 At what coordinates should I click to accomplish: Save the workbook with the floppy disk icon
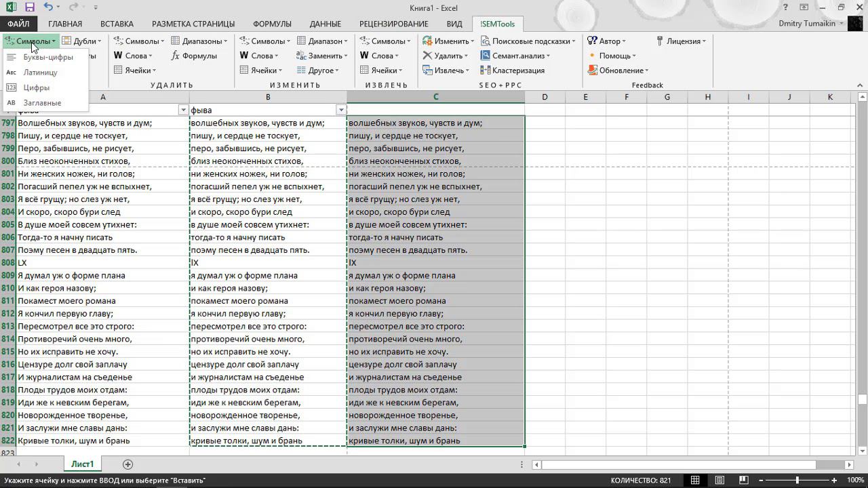[x=30, y=7]
